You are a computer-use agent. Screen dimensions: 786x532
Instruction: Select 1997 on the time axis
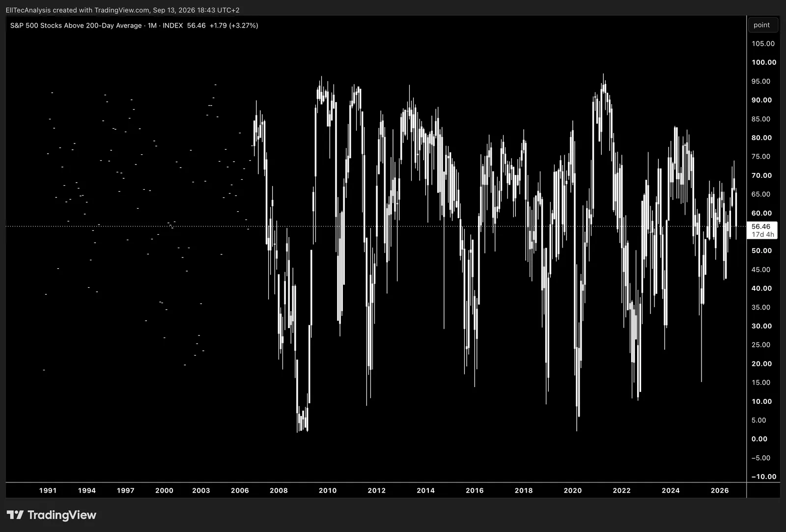pyautogui.click(x=126, y=490)
